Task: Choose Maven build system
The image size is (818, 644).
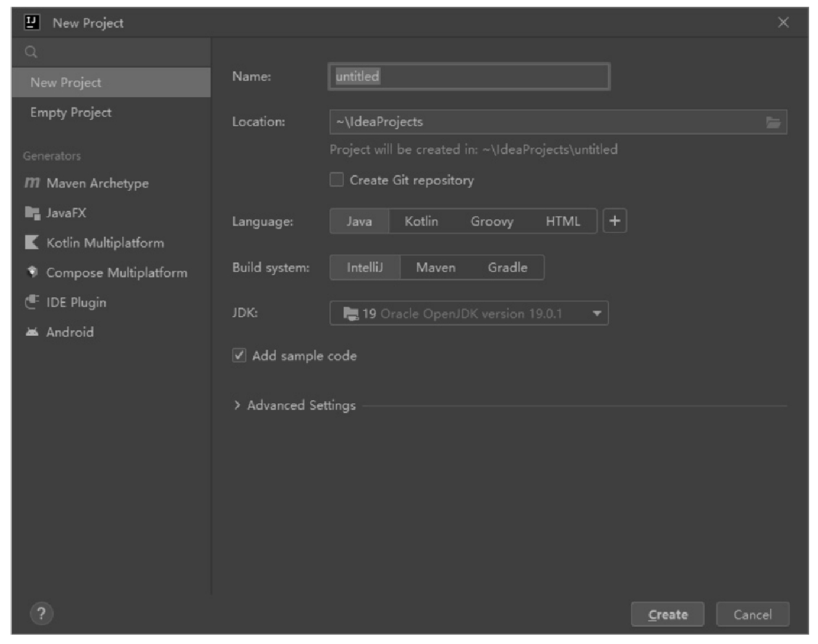Action: coord(436,267)
